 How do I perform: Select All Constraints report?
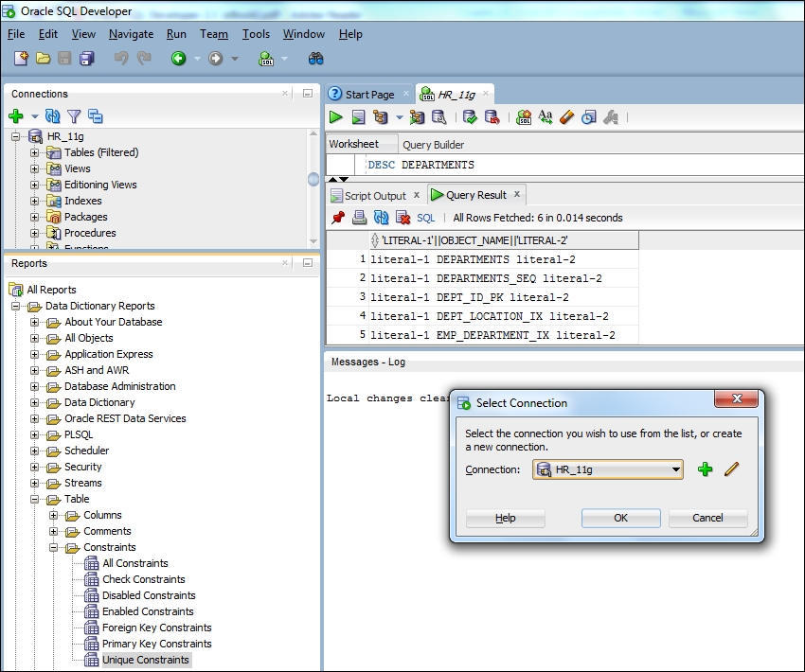135,563
